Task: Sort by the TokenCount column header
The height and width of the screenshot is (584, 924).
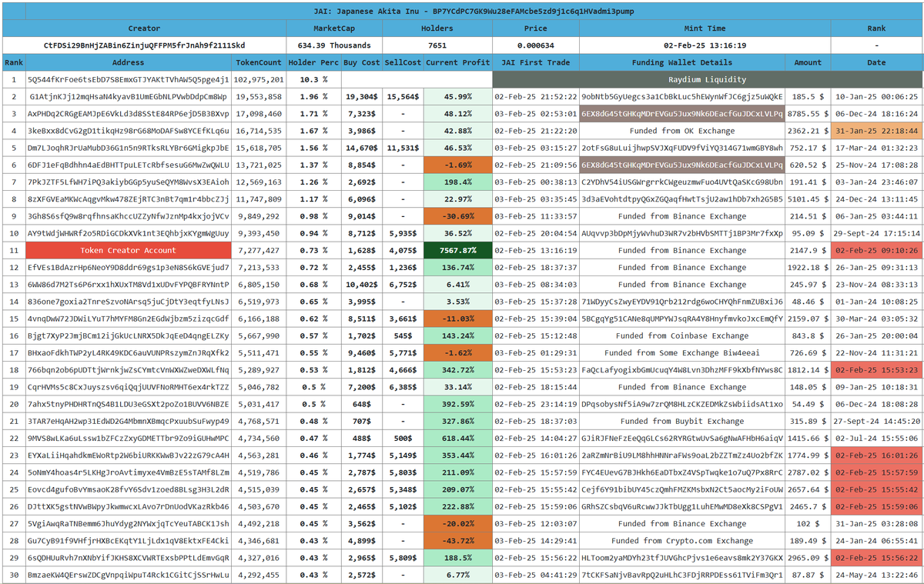Action: coord(259,62)
